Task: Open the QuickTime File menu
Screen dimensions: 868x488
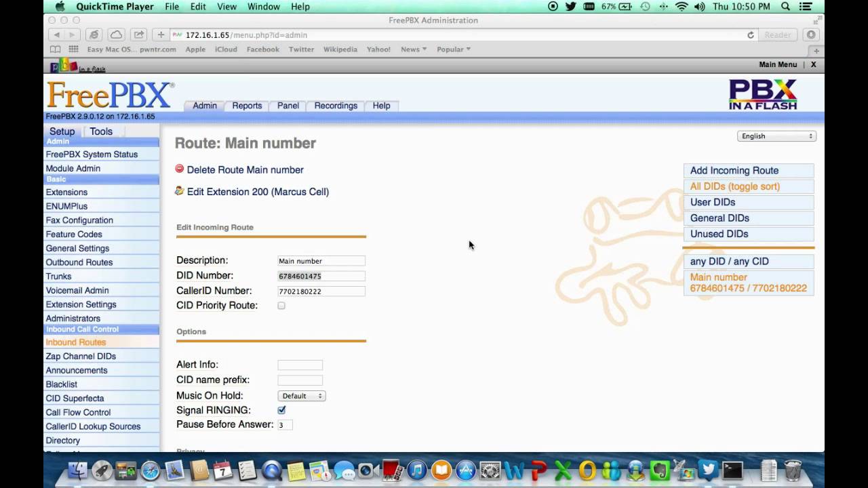Action: point(172,7)
